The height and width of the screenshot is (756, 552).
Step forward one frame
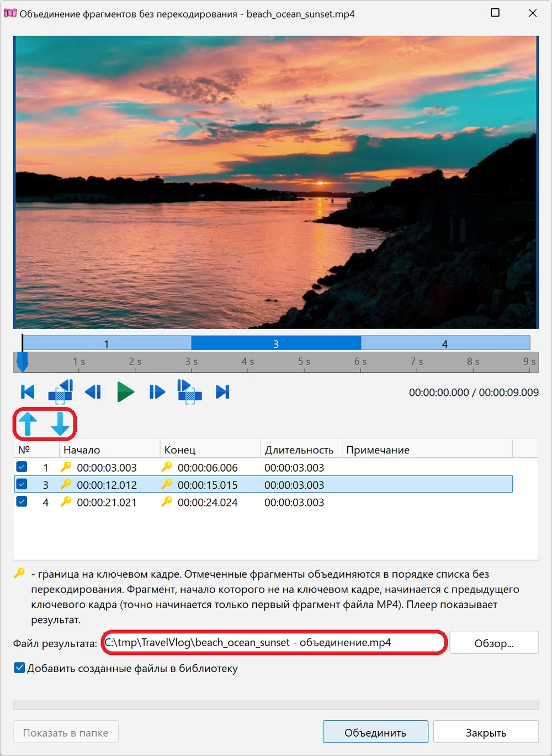157,392
